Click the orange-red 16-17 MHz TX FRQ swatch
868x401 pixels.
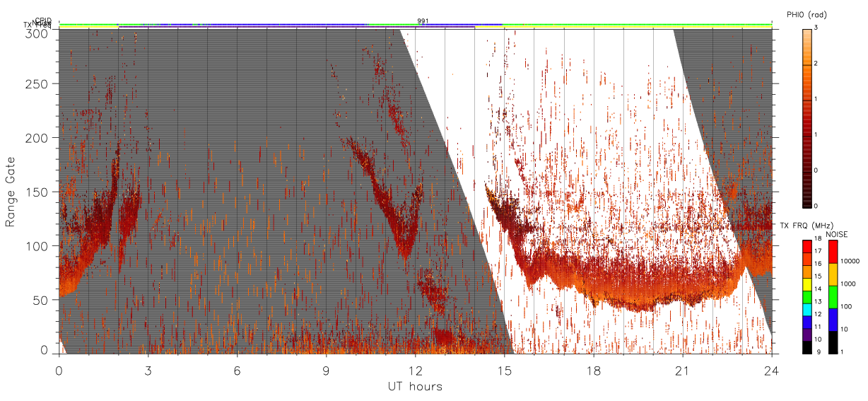[807, 260]
